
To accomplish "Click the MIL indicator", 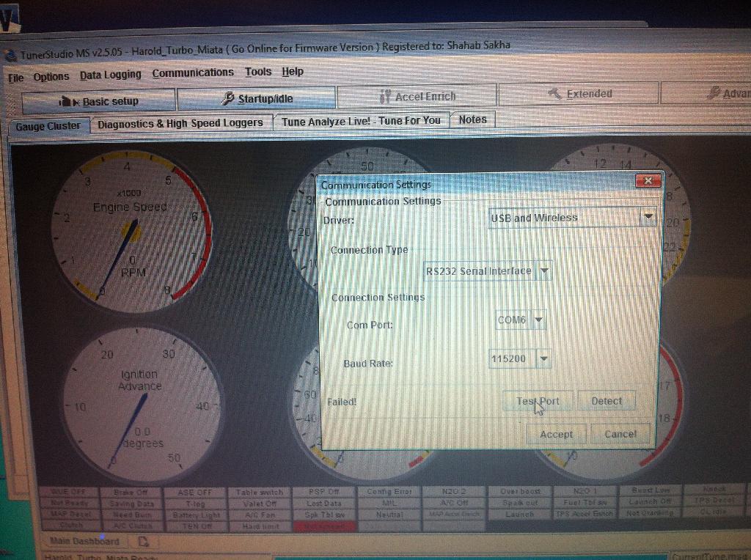I will tap(389, 503).
